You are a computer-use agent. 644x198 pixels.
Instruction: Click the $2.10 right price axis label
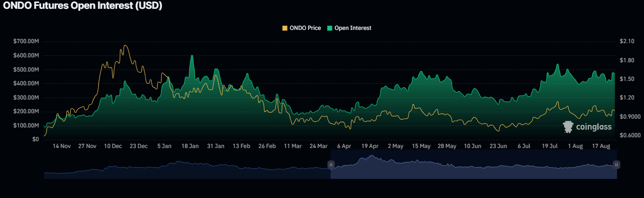pyautogui.click(x=627, y=42)
